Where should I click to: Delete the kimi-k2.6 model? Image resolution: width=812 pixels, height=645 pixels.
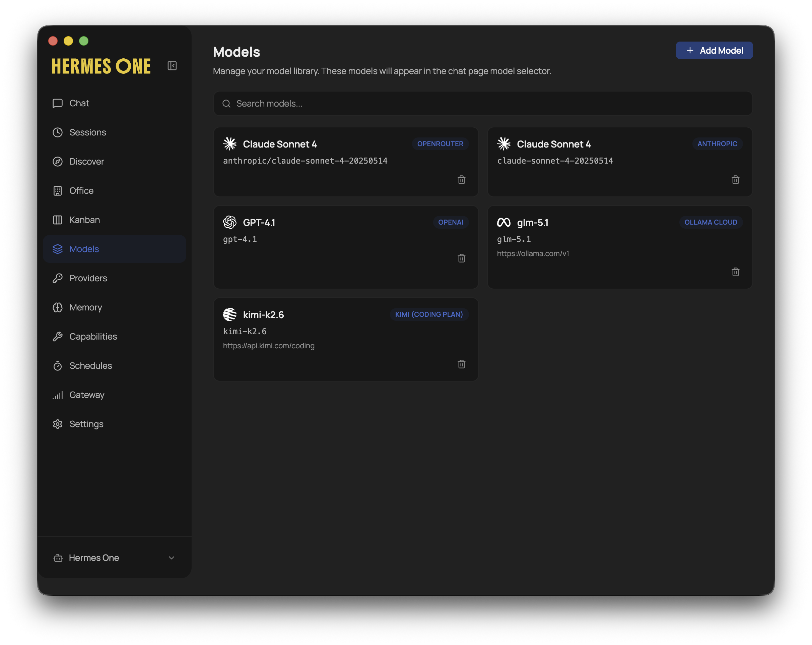point(461,364)
